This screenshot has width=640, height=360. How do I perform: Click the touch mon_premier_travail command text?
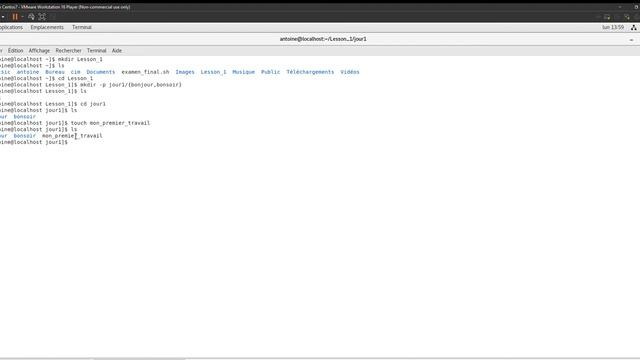(110, 123)
